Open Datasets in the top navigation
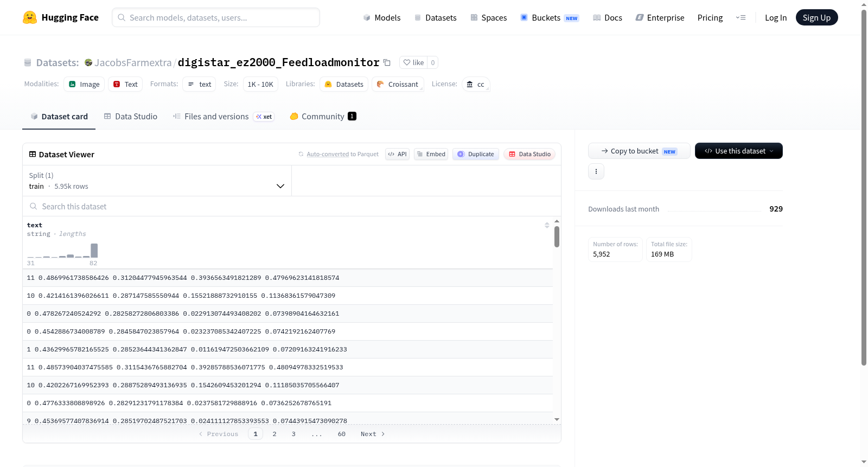The image size is (868, 467). (x=435, y=17)
